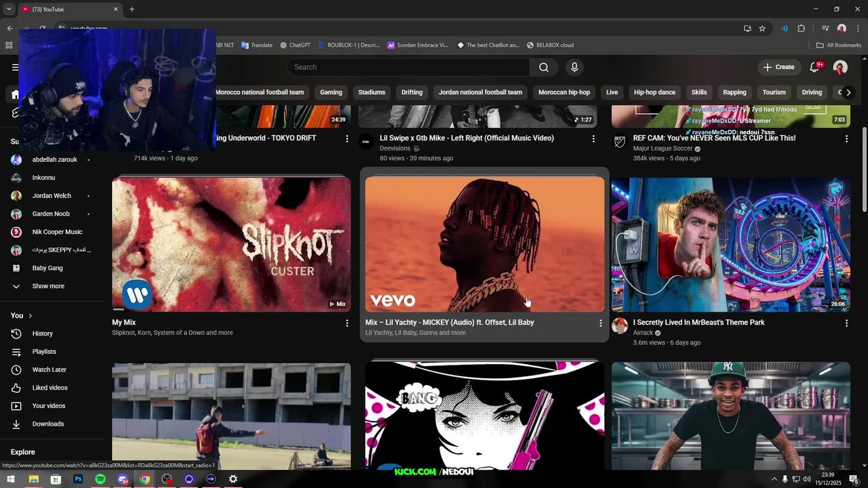Open the Chrome tab search dropdown
This screenshot has width=868, height=488.
pos(9,9)
